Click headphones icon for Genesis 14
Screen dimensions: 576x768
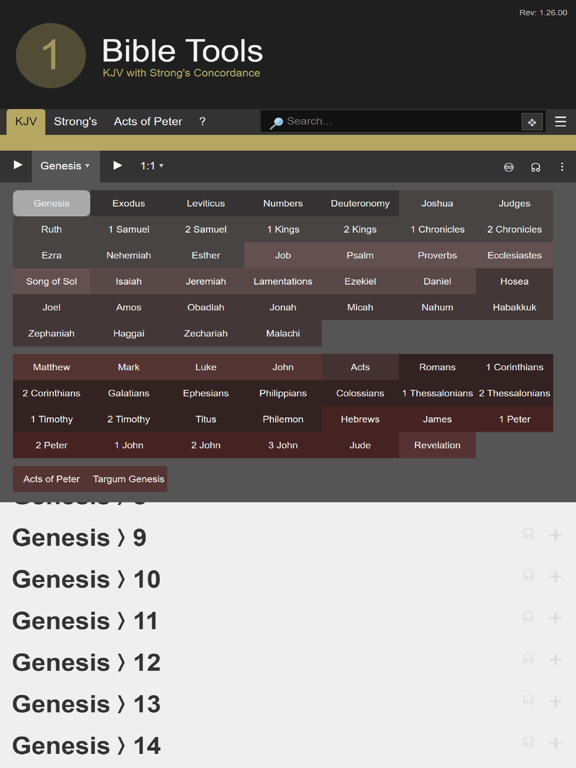(528, 742)
